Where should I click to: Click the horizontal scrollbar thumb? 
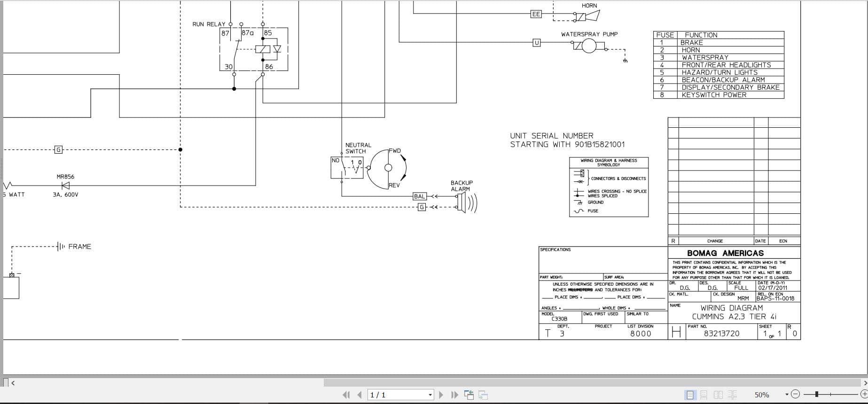[592, 383]
